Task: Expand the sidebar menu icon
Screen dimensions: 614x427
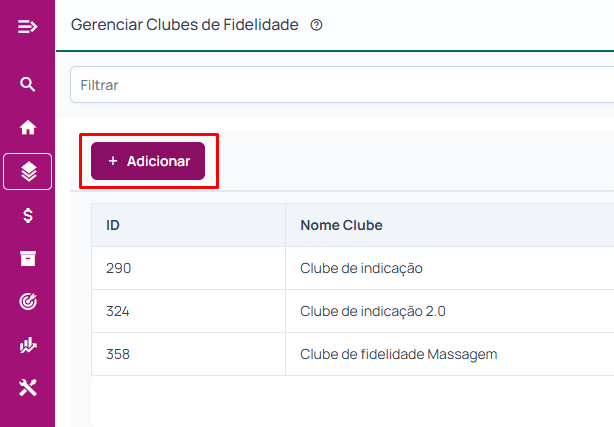Action: tap(27, 27)
